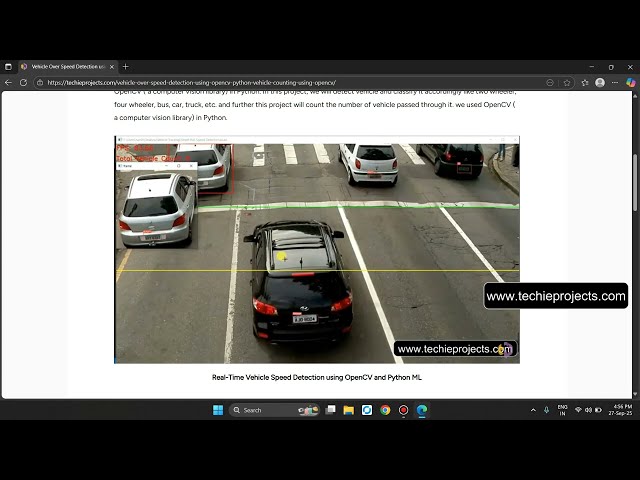Image resolution: width=640 pixels, height=480 pixels.
Task: Open the Edge settings and more menu
Action: (615, 82)
